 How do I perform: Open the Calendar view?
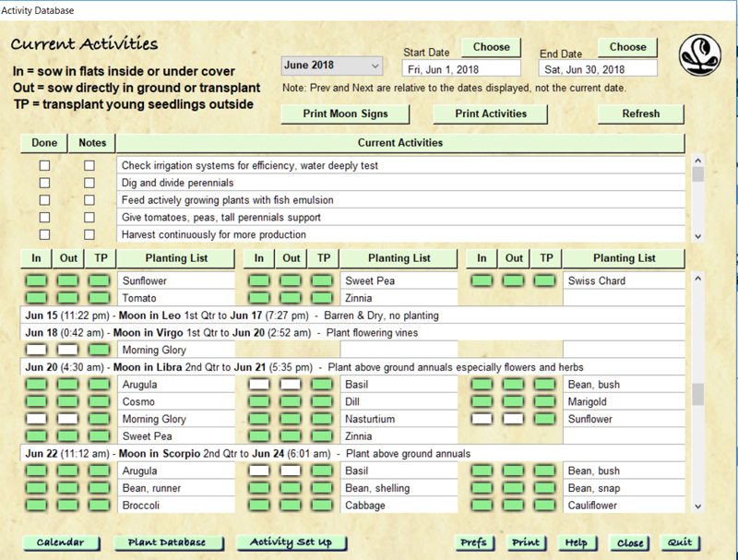click(61, 542)
